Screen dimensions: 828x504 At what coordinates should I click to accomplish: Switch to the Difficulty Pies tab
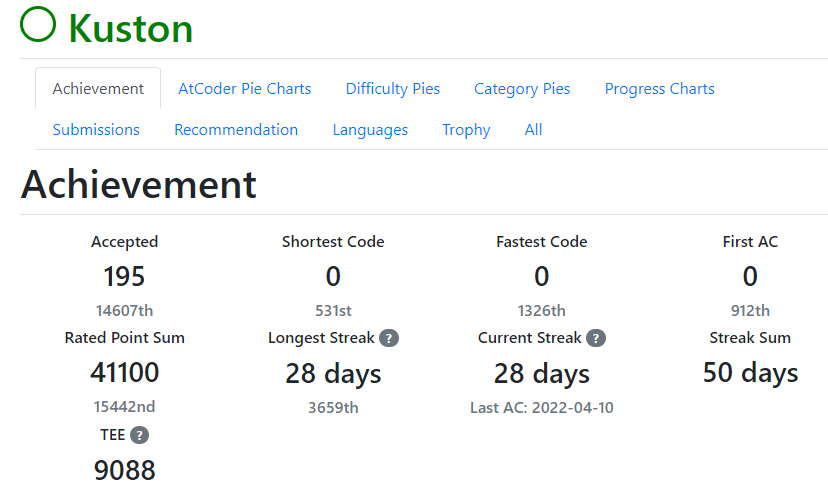tap(392, 88)
